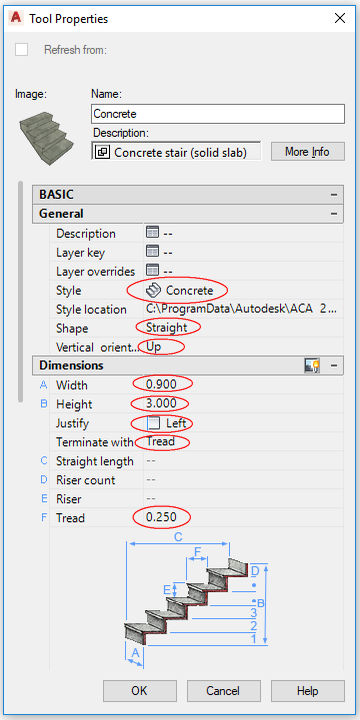The width and height of the screenshot is (360, 720).
Task: Click the Layer overrides property label
Action: (96, 271)
